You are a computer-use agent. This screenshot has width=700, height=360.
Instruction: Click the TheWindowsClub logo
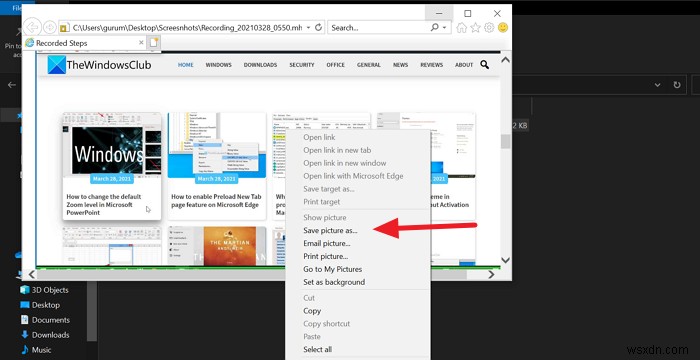pos(99,65)
